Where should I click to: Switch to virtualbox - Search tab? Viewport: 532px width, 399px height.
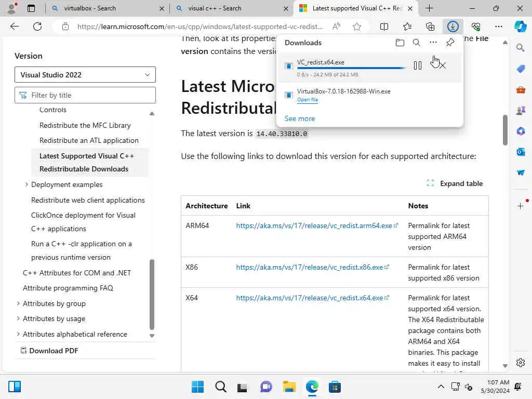tap(89, 8)
